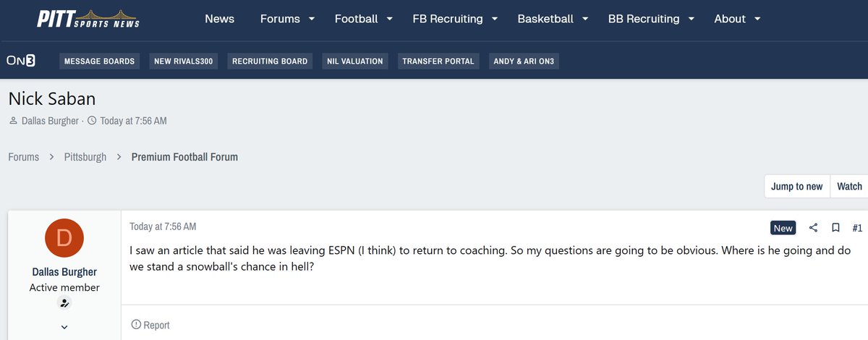Click the Jump to new button
The image size is (868, 340).
(796, 186)
